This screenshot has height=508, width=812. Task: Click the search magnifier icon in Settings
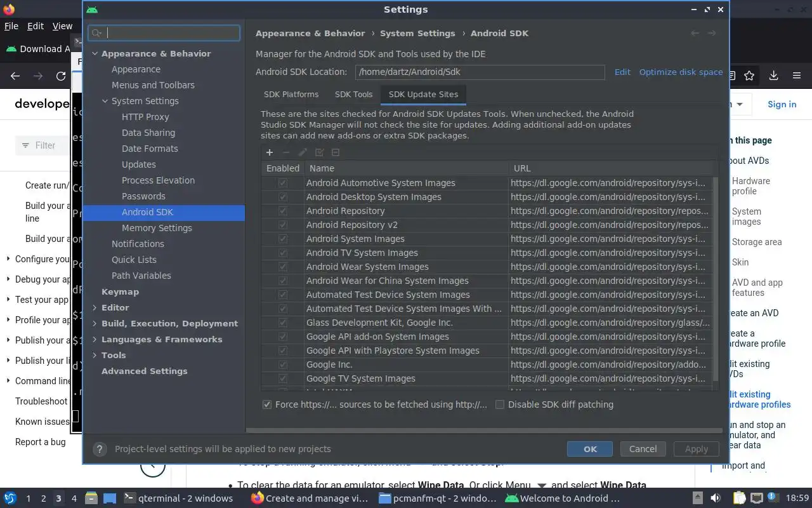point(98,33)
